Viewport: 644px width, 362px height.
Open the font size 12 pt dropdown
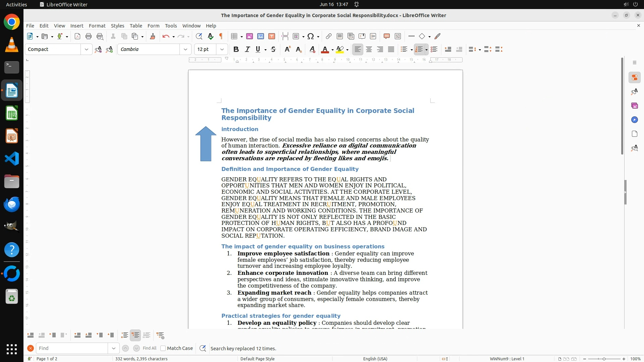[x=222, y=49]
